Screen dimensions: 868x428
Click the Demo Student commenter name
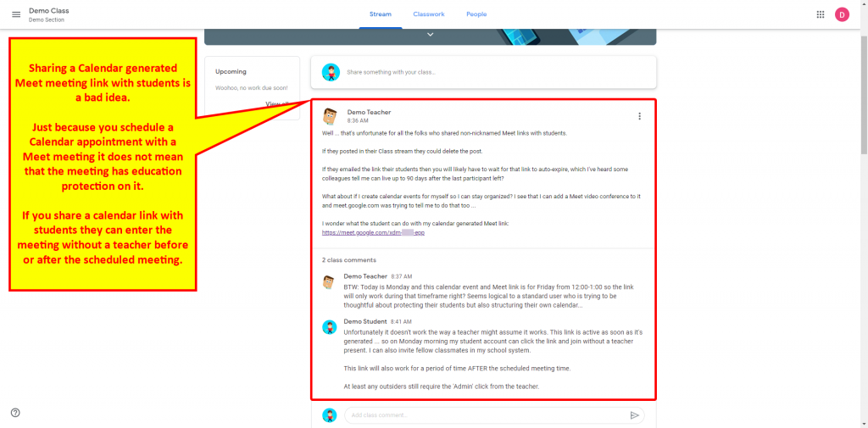[x=364, y=322]
